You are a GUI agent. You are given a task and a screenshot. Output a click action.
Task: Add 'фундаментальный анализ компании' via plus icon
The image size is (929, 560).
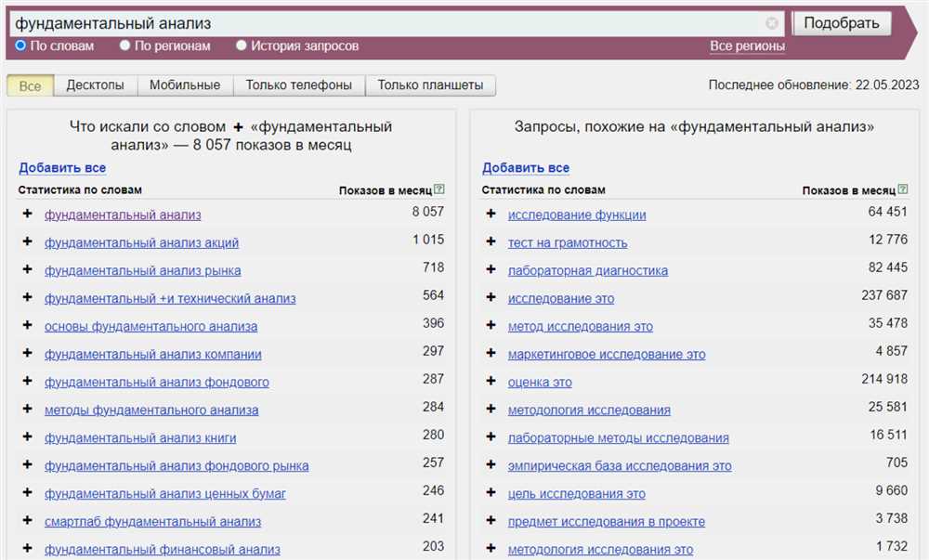[27, 353]
